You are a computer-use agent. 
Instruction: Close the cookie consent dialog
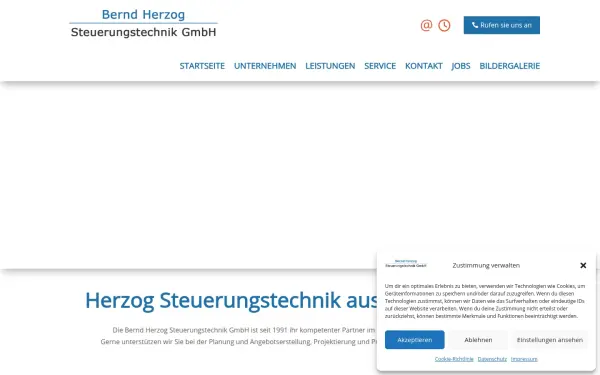[x=583, y=265]
